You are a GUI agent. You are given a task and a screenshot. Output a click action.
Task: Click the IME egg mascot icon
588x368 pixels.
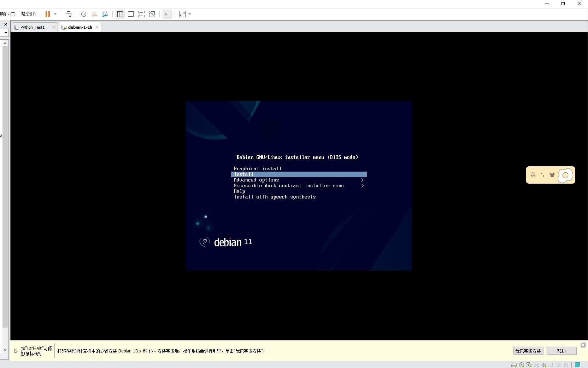click(565, 175)
